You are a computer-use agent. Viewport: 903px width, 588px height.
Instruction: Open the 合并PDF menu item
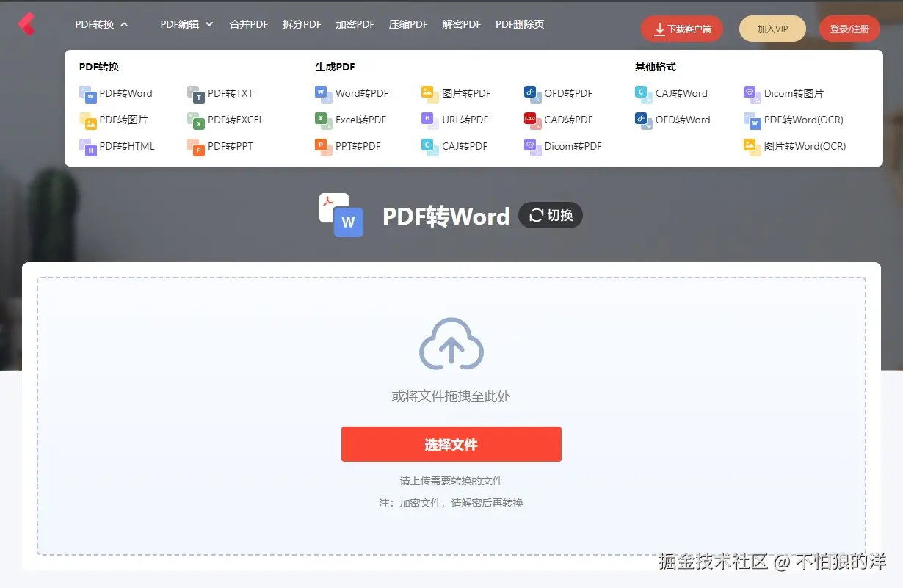(x=248, y=23)
